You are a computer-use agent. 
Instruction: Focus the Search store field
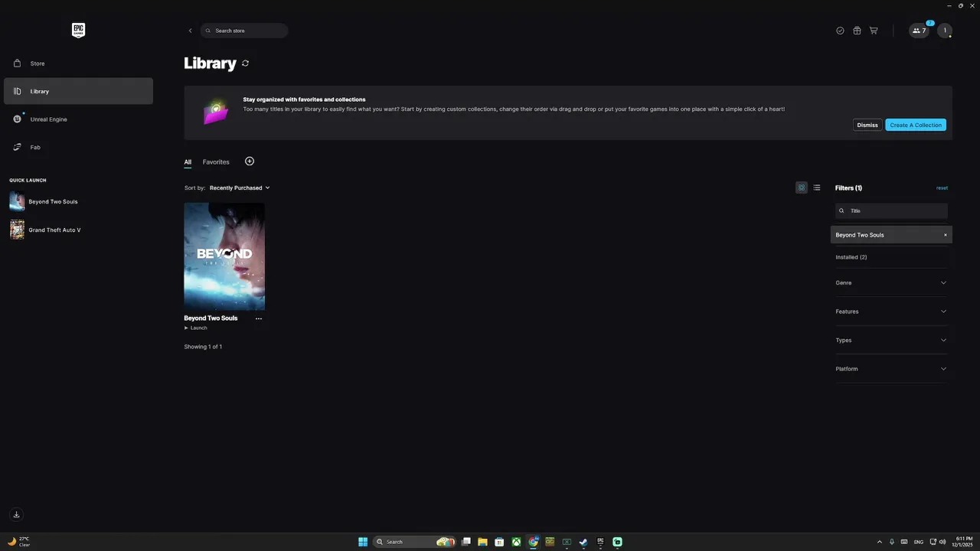click(244, 31)
